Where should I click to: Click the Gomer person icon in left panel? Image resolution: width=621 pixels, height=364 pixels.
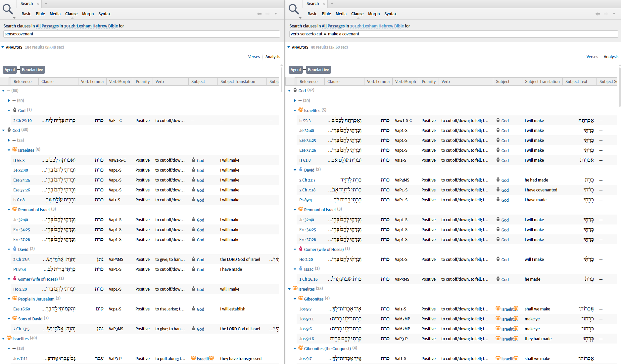(15, 278)
